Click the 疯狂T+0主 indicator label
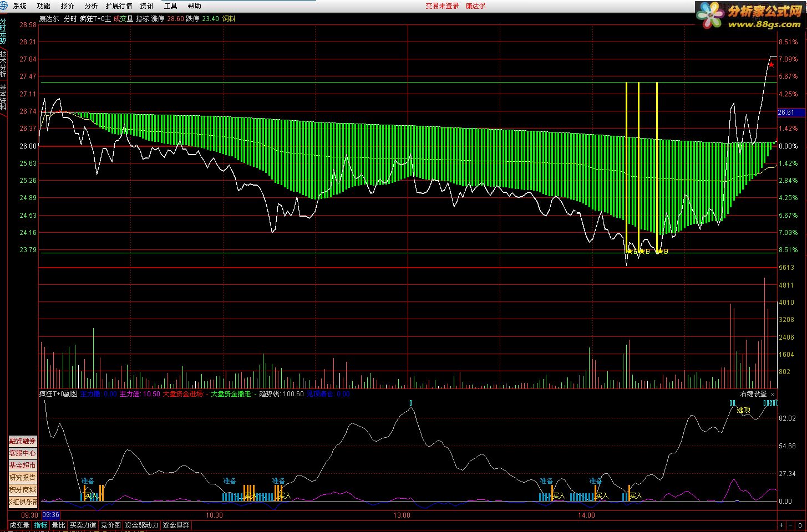807x532 pixels. click(95, 19)
